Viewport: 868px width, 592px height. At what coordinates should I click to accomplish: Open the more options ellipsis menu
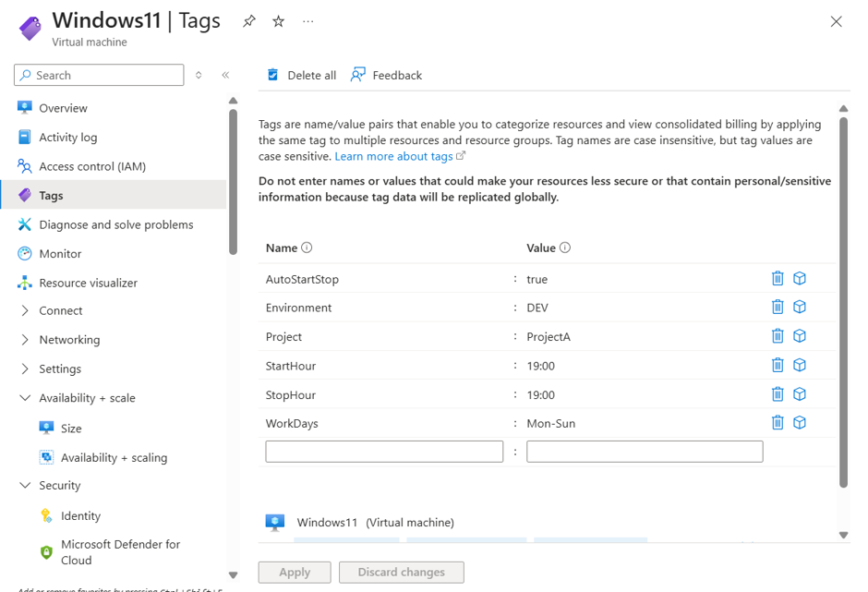(x=307, y=21)
